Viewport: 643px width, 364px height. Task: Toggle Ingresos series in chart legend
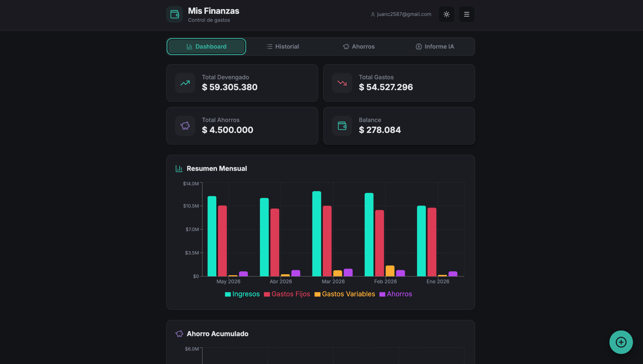click(242, 294)
